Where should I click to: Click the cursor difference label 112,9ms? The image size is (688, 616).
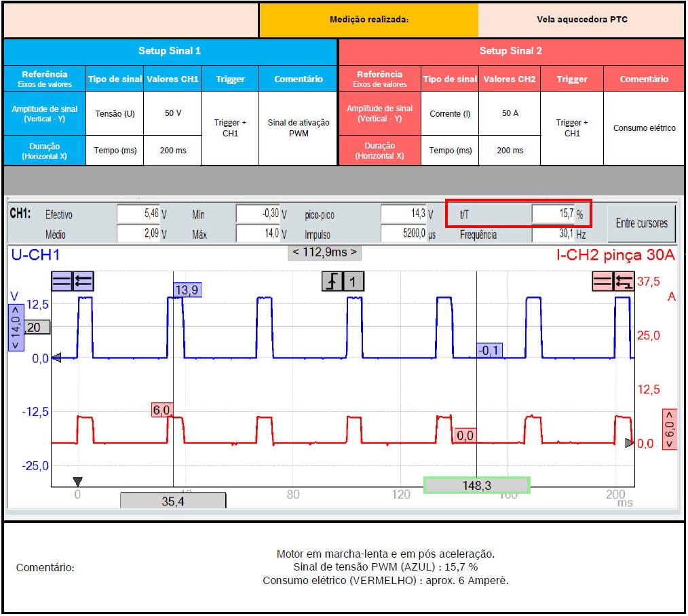pos(324,252)
